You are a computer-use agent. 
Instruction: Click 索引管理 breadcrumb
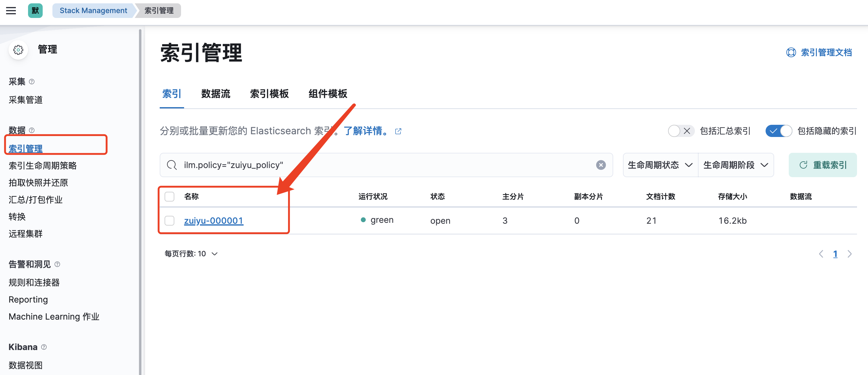(159, 11)
